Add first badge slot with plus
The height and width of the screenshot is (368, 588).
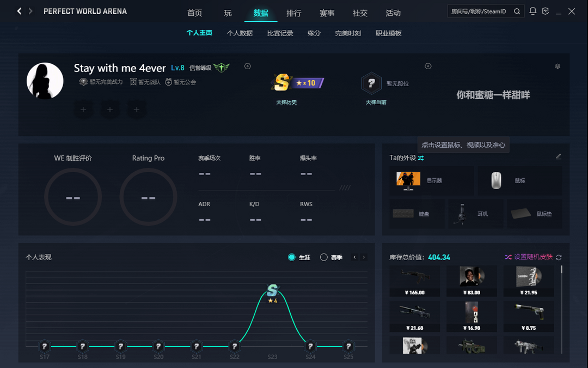83,109
